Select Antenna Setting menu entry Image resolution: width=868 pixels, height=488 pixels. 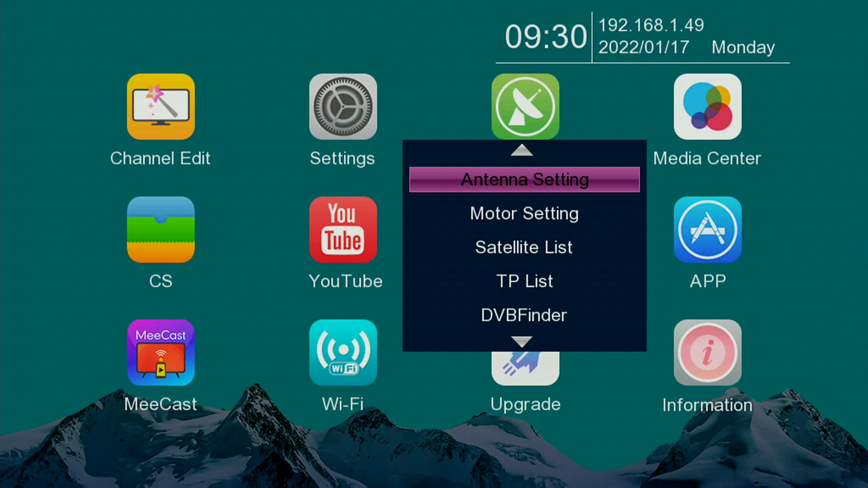pyautogui.click(x=524, y=180)
